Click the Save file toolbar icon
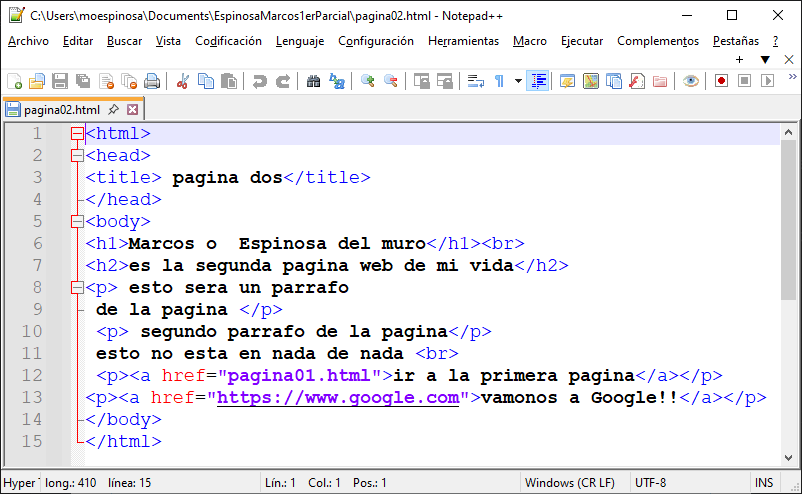The height and width of the screenshot is (494, 802). pyautogui.click(x=59, y=81)
